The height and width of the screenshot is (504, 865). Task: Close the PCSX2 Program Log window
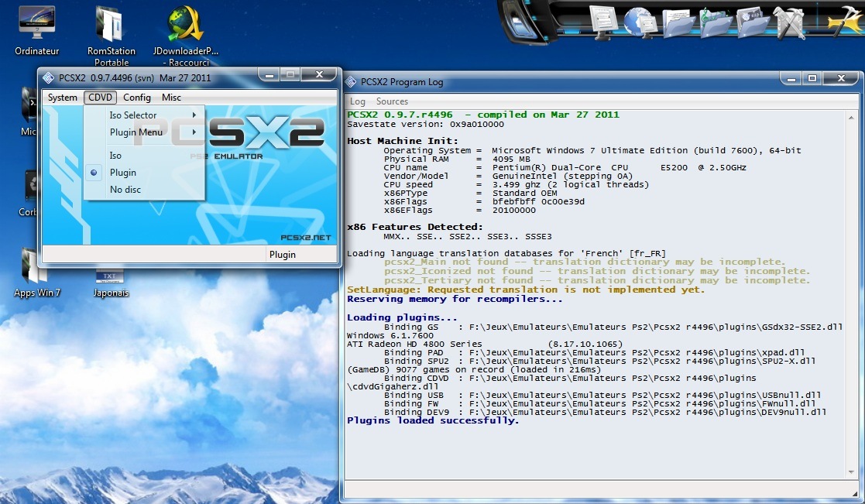tap(841, 79)
